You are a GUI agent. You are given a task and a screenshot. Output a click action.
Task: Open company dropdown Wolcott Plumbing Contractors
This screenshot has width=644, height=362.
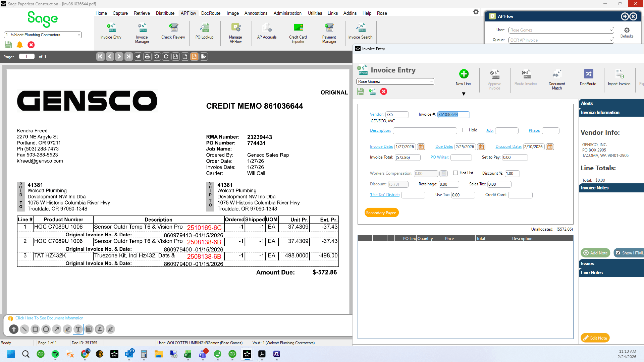coord(43,35)
